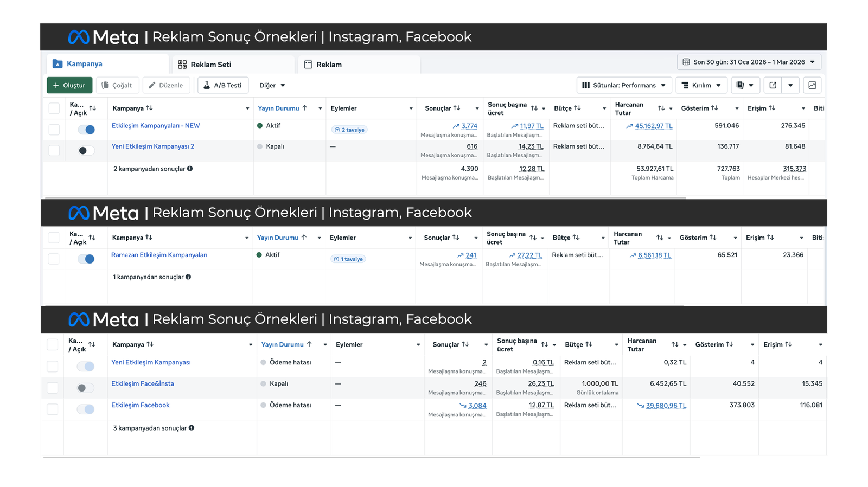Click the Çoğalt duplicate button
The image size is (868, 487).
117,85
